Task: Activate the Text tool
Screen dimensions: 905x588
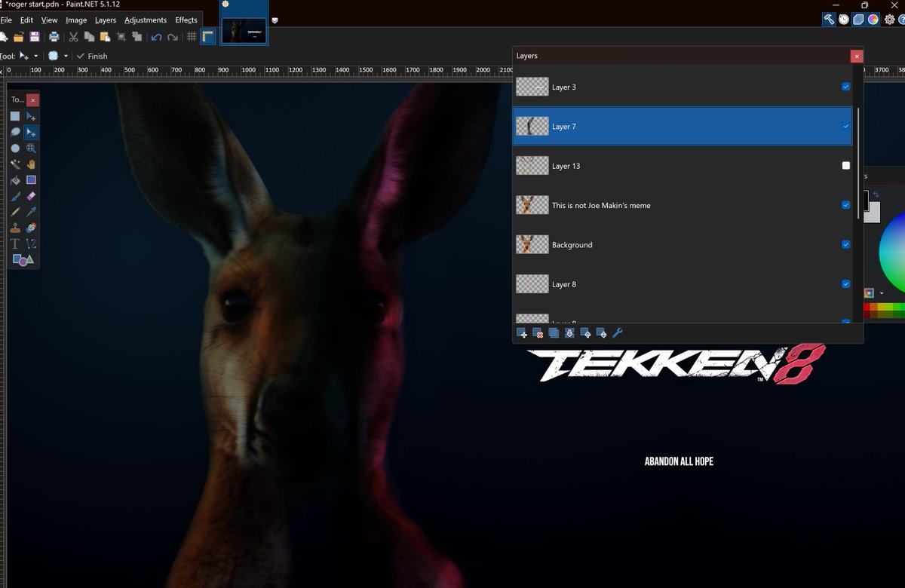Action: 15,243
